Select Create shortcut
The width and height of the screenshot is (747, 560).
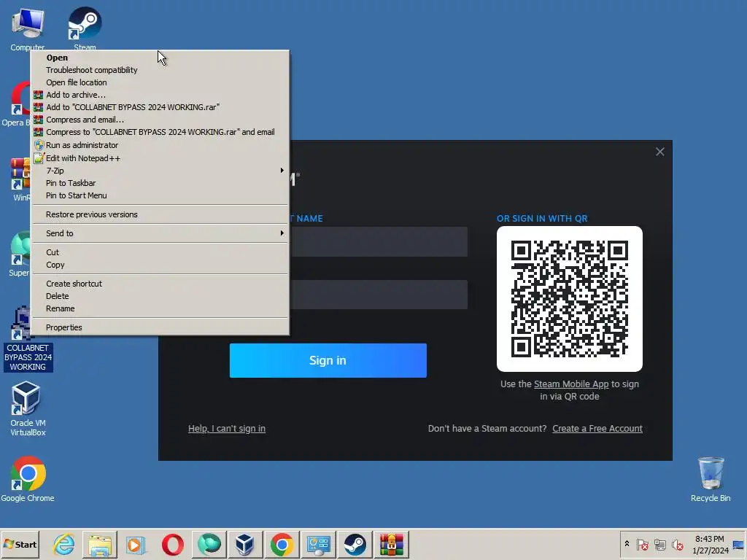pos(160,284)
